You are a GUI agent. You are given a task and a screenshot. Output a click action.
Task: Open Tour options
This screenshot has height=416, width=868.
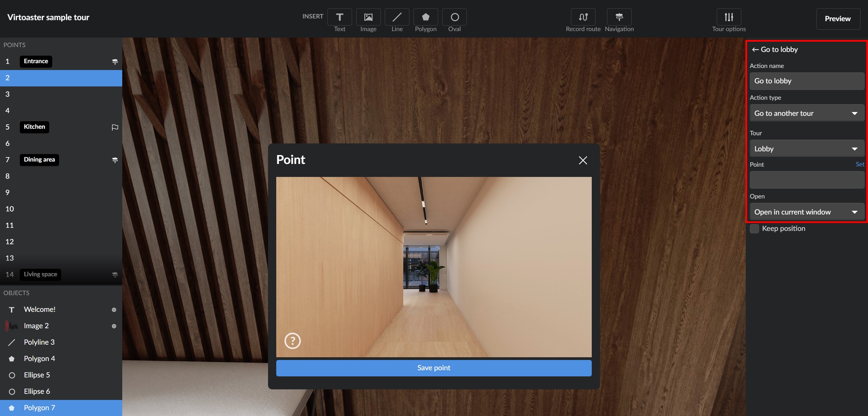pos(729,17)
